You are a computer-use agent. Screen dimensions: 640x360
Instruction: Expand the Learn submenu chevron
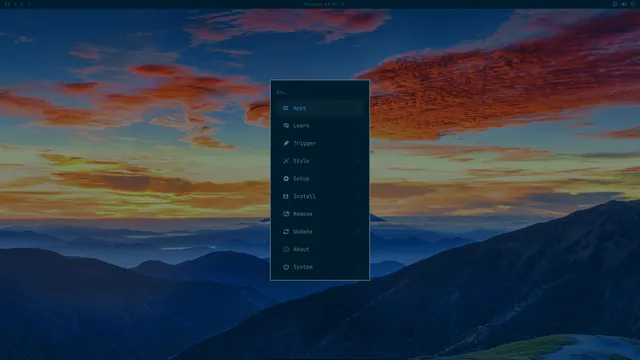point(358,126)
